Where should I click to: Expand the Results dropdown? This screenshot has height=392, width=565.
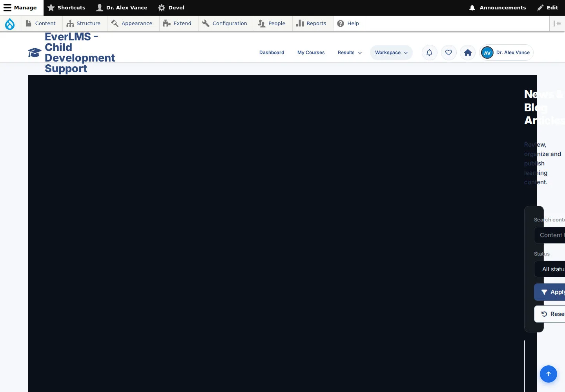pyautogui.click(x=350, y=53)
